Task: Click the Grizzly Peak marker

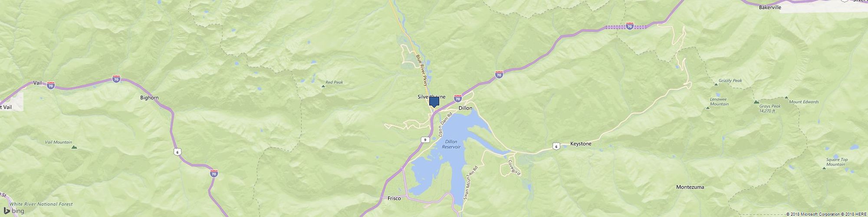Action: 716,84
